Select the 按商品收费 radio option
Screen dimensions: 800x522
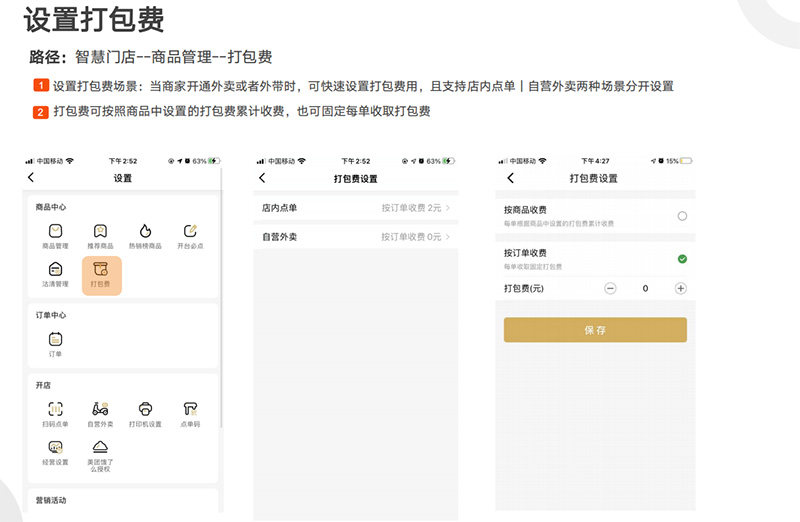click(682, 216)
